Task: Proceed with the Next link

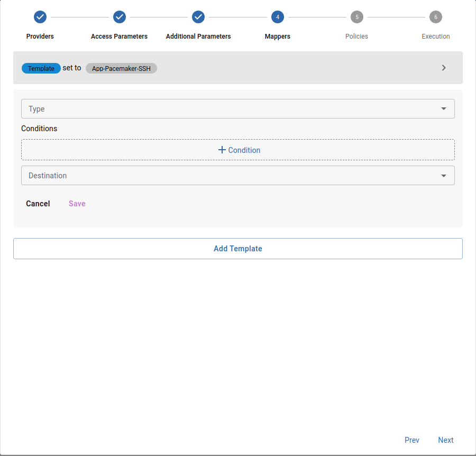Action: (446, 440)
